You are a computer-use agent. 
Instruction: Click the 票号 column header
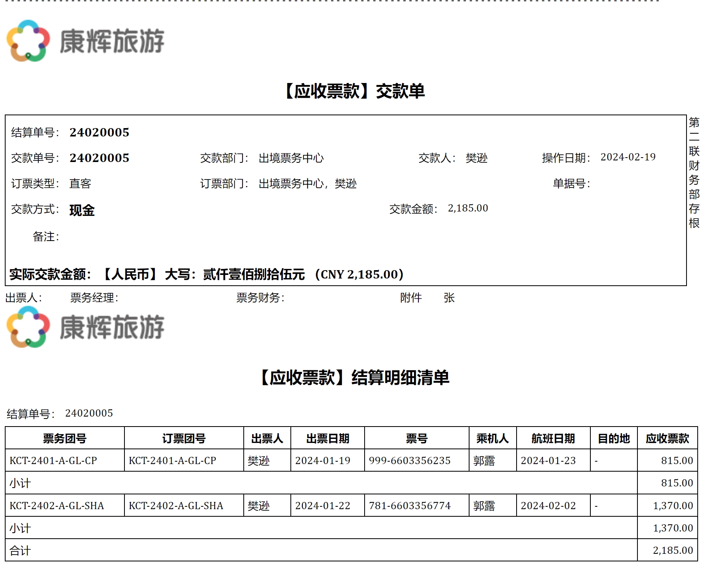coord(416,439)
